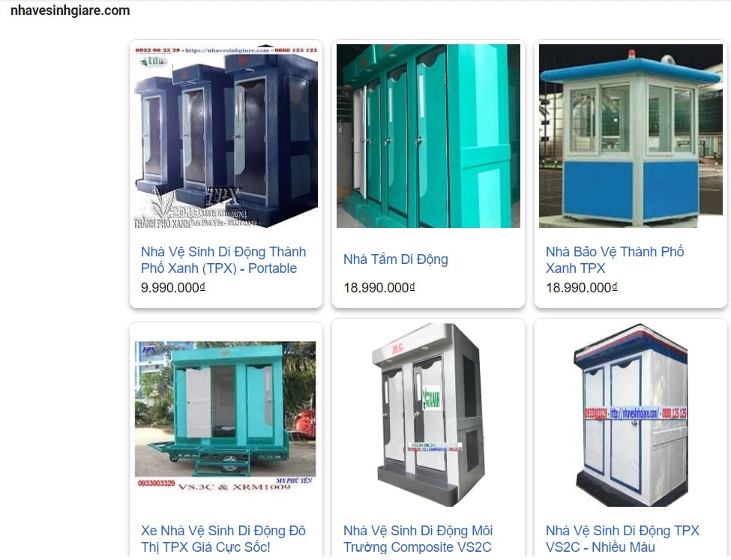Open the white and blue VS2C toilet image

(x=631, y=415)
